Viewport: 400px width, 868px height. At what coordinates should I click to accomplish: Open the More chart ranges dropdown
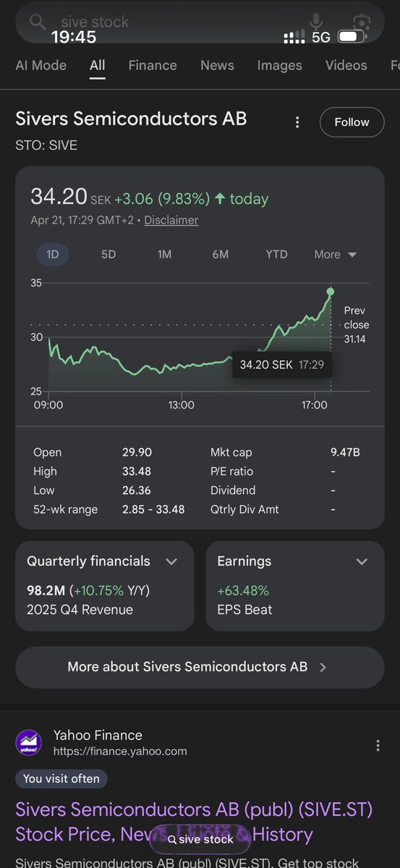click(x=336, y=254)
